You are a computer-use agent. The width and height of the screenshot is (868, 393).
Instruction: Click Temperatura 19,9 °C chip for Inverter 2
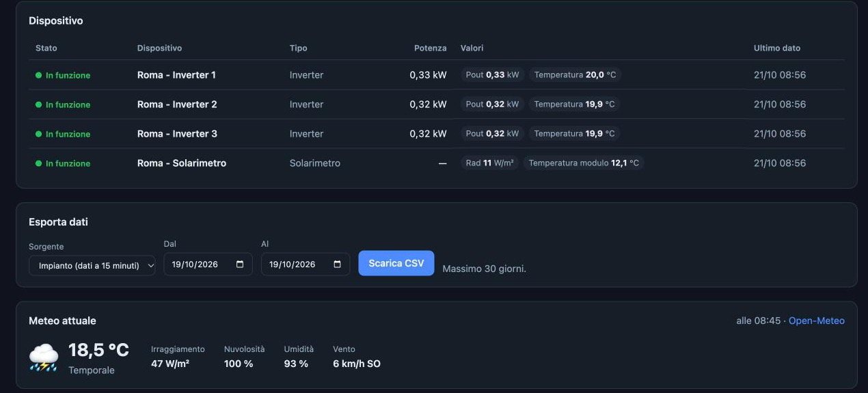pyautogui.click(x=575, y=105)
